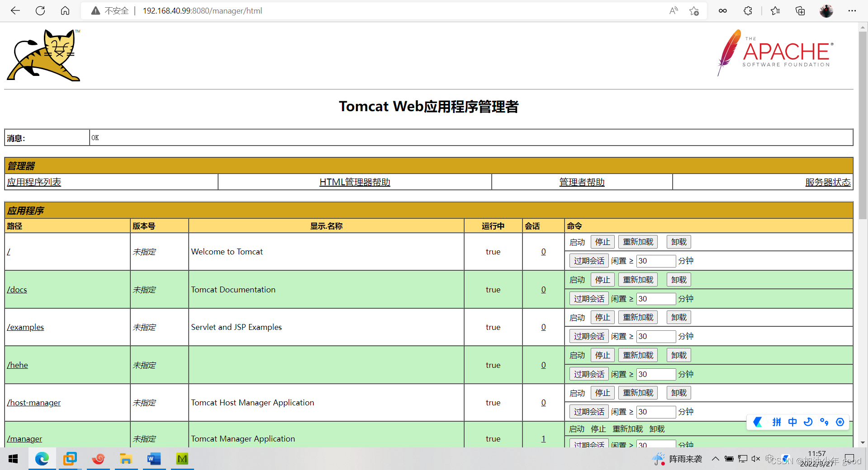This screenshot has height=470, width=868.
Task: Stop the Tomcat Documentation application
Action: click(602, 280)
